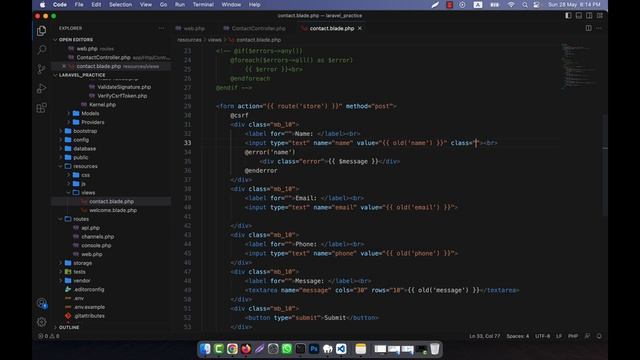Open channels.php in the routes folder

98,237
